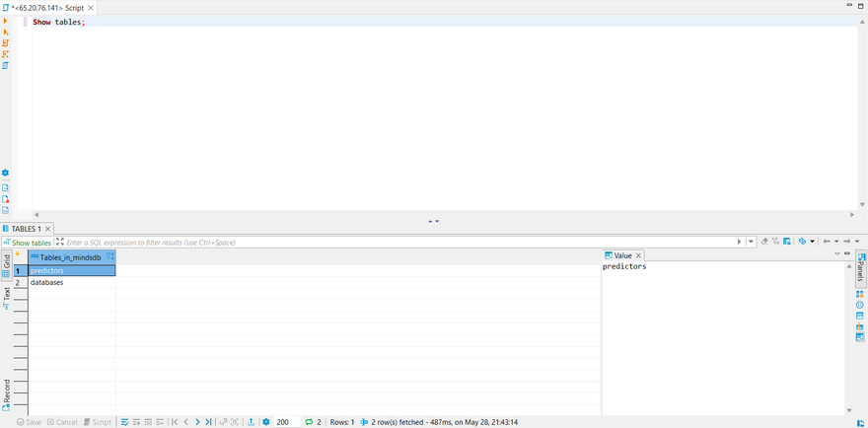868x428 pixels.
Task: Switch results to Text view
Action: (6, 293)
